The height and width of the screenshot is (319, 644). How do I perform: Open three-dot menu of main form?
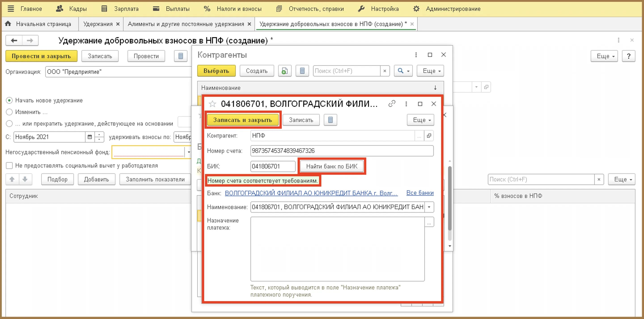(619, 40)
